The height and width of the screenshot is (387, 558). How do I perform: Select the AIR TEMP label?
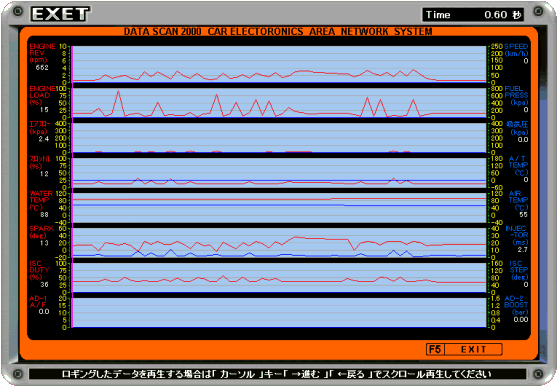click(x=518, y=200)
